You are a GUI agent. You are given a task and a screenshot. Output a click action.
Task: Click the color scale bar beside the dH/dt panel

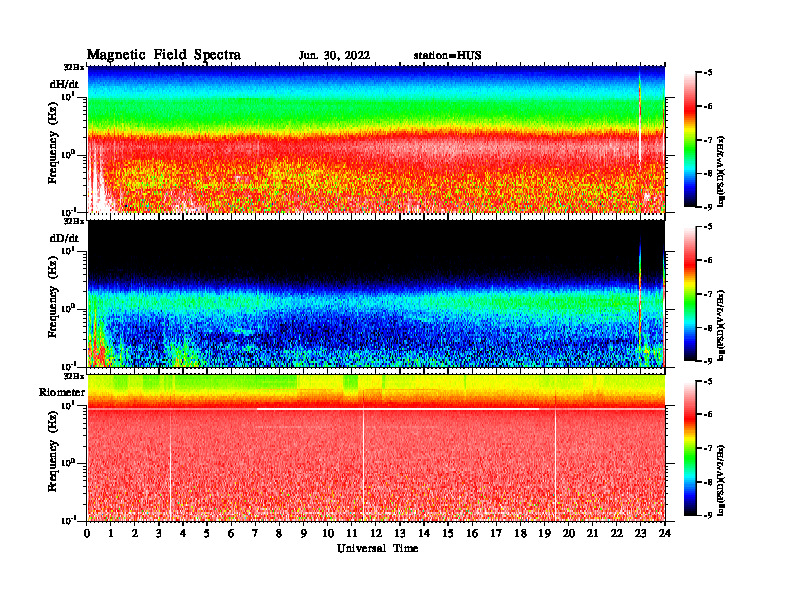(689, 140)
